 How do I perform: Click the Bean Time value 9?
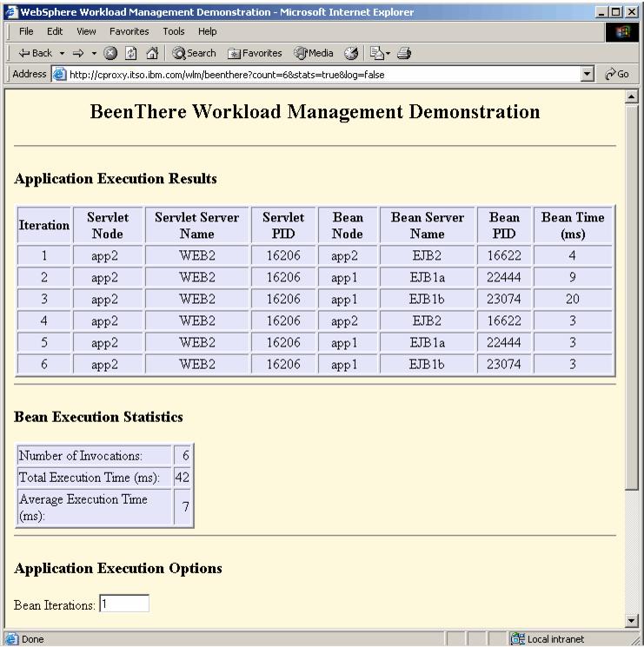[573, 277]
